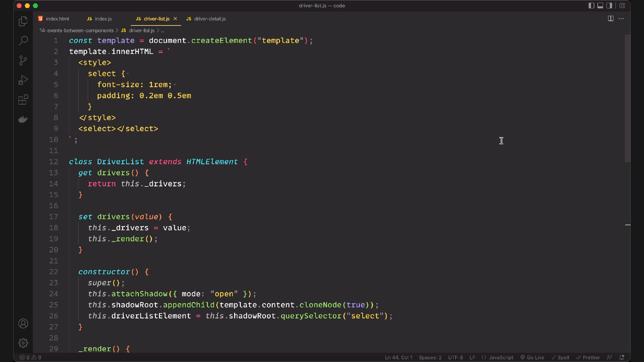
Task: Open the Search view icon
Action: 23,40
